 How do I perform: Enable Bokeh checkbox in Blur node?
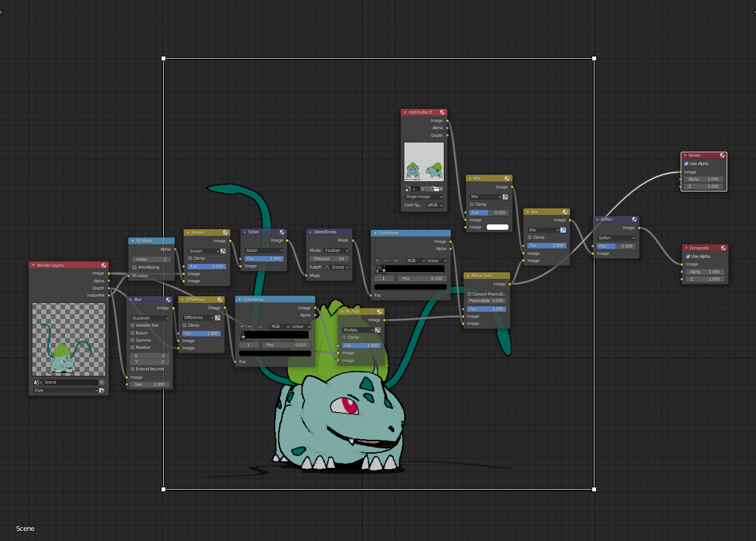pos(133,333)
